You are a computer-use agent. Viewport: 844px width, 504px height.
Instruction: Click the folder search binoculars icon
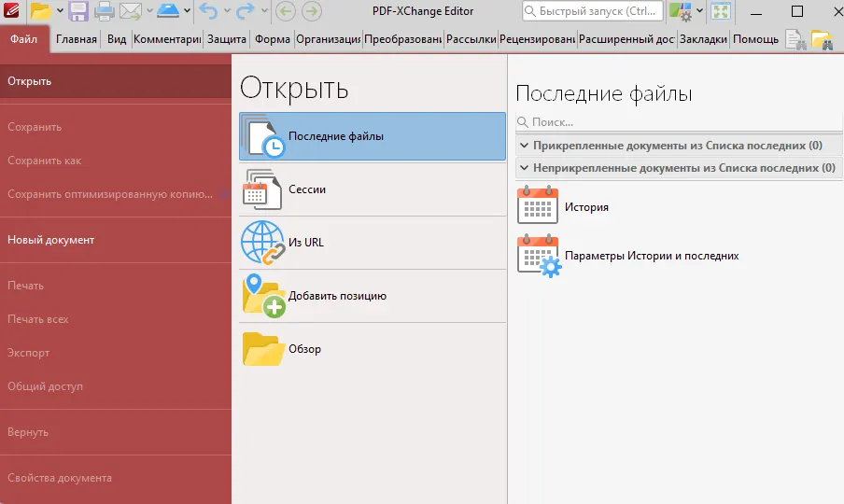point(822,40)
